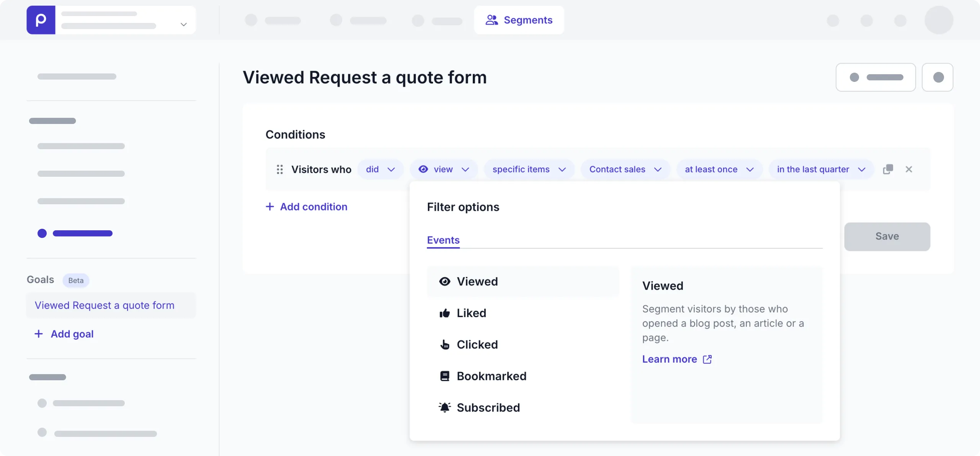This screenshot has height=456, width=980.
Task: Click the thumbs-up Liked icon
Action: (444, 313)
